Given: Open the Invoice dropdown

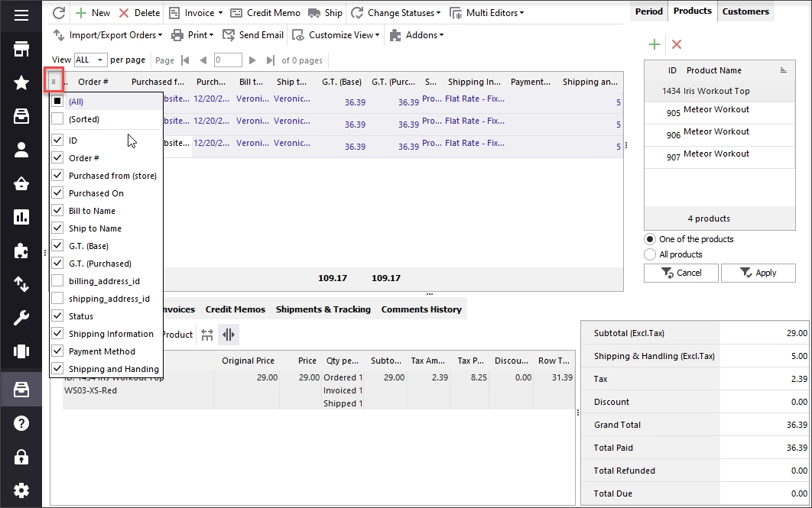Looking at the screenshot, I should [195, 13].
